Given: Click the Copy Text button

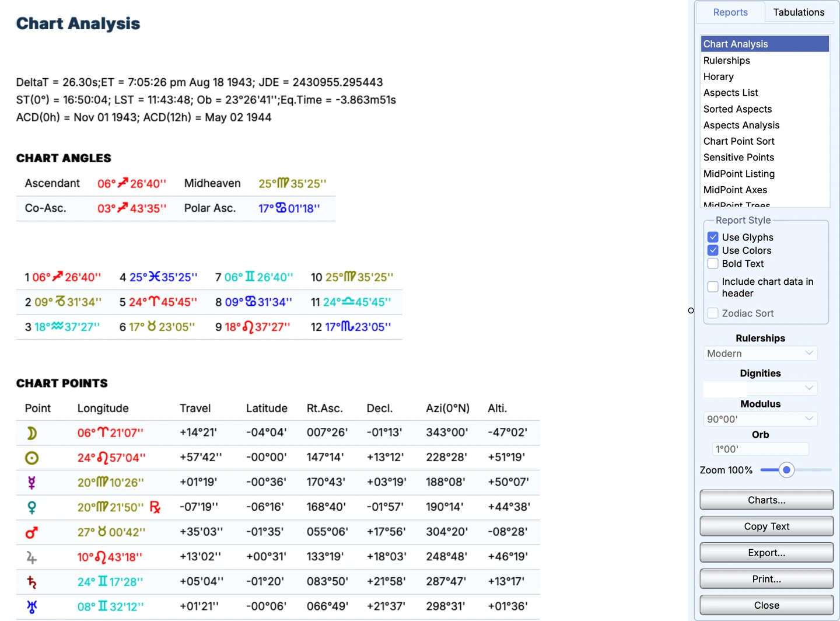Looking at the screenshot, I should (x=766, y=526).
